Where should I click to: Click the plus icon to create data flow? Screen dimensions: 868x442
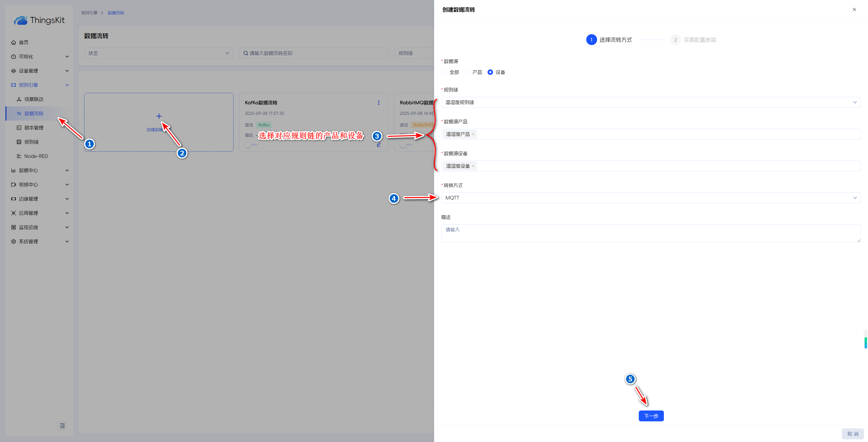coord(159,116)
